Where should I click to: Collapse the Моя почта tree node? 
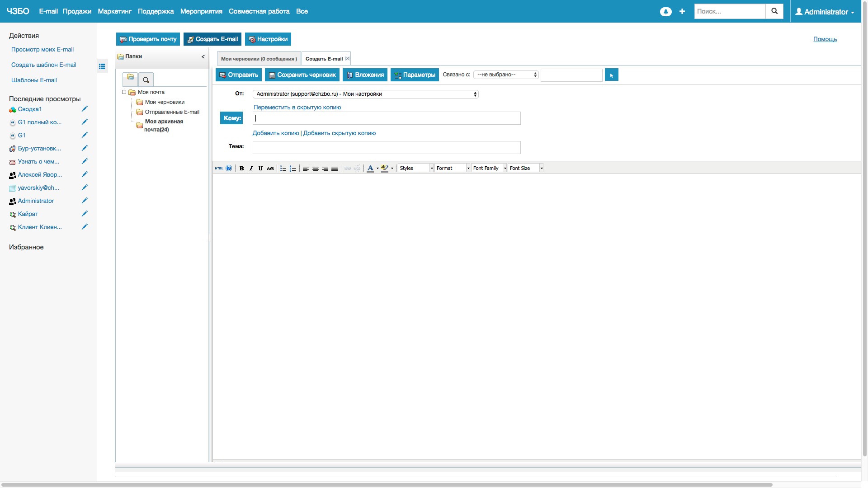click(124, 92)
